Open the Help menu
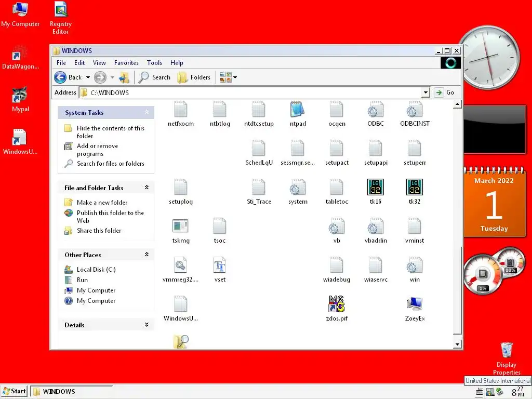The height and width of the screenshot is (399, 532). (177, 63)
